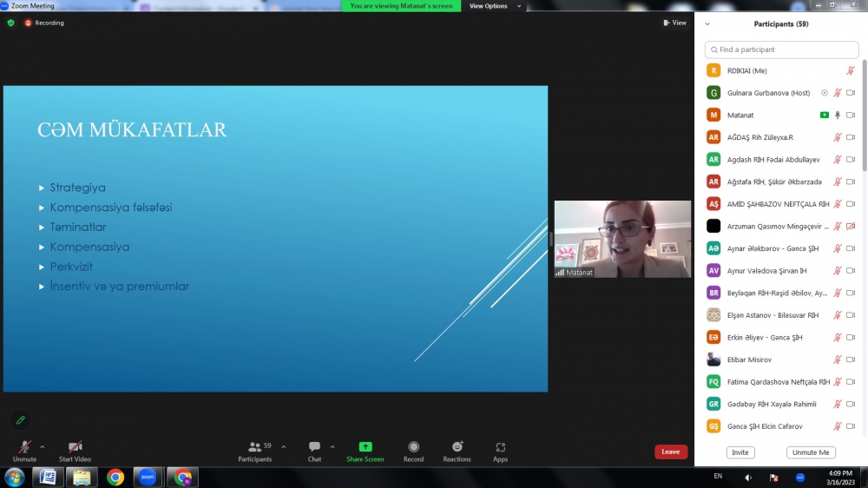This screenshot has height=488, width=868.
Task: Collapse the Participants panel chevron
Action: click(x=707, y=24)
